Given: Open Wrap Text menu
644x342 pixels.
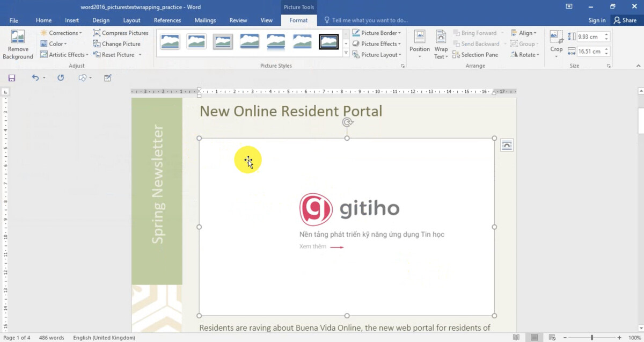Looking at the screenshot, I should (x=441, y=45).
